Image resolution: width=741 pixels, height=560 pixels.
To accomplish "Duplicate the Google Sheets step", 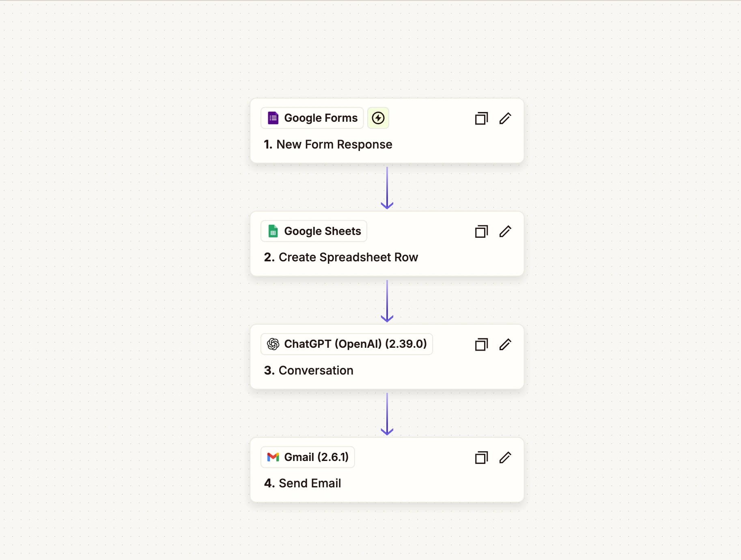I will coord(481,232).
